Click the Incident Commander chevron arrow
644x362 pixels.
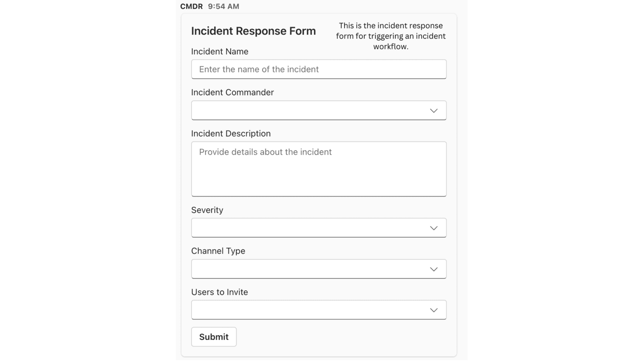pos(434,110)
